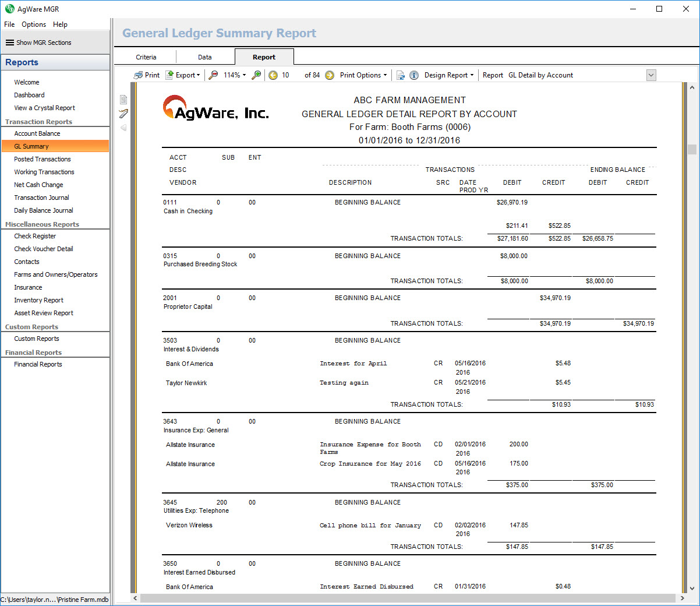Toggle Show MGR Sections hamburger button

(x=10, y=43)
